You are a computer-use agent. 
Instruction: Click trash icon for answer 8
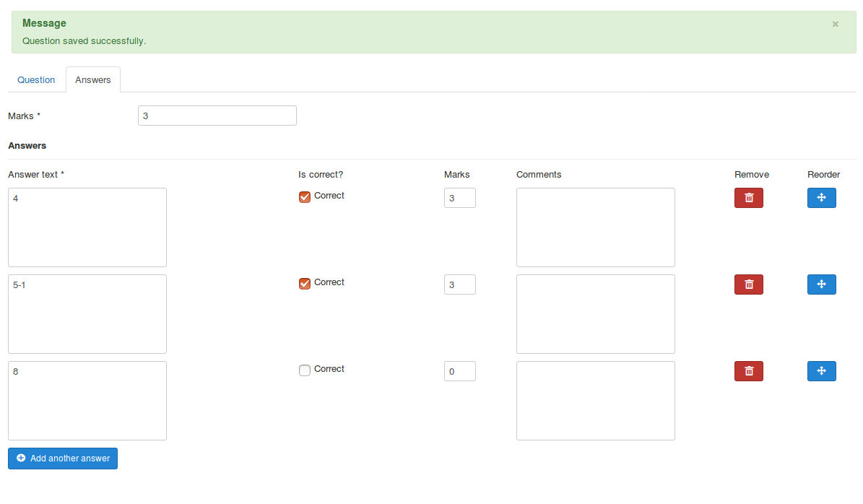(748, 371)
